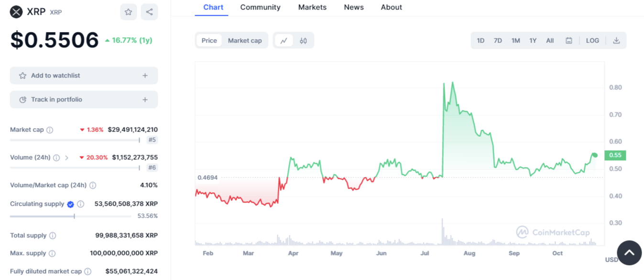644x280 pixels.
Task: Click info icon next to Total supply
Action: [53, 235]
